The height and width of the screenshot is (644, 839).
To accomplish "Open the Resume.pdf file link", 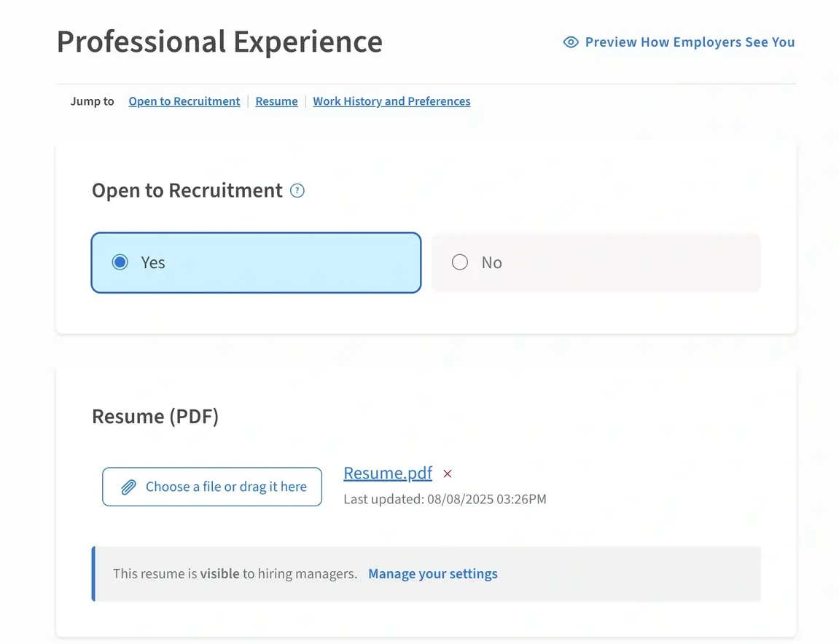I will (x=388, y=473).
